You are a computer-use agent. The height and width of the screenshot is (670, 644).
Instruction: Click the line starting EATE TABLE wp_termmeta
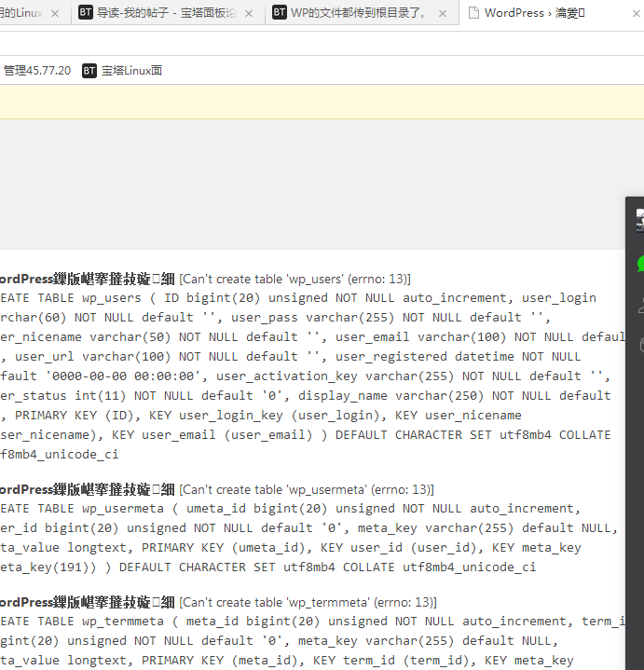pos(313,622)
